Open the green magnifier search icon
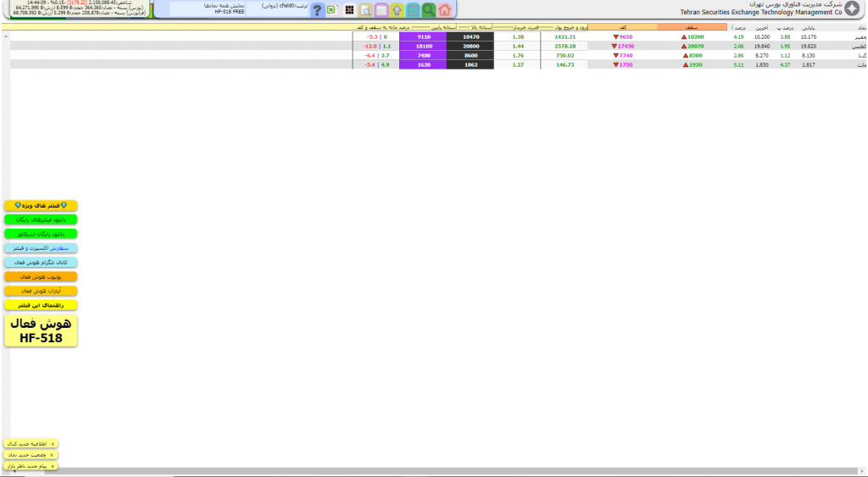This screenshot has height=477, width=868. tap(428, 9)
